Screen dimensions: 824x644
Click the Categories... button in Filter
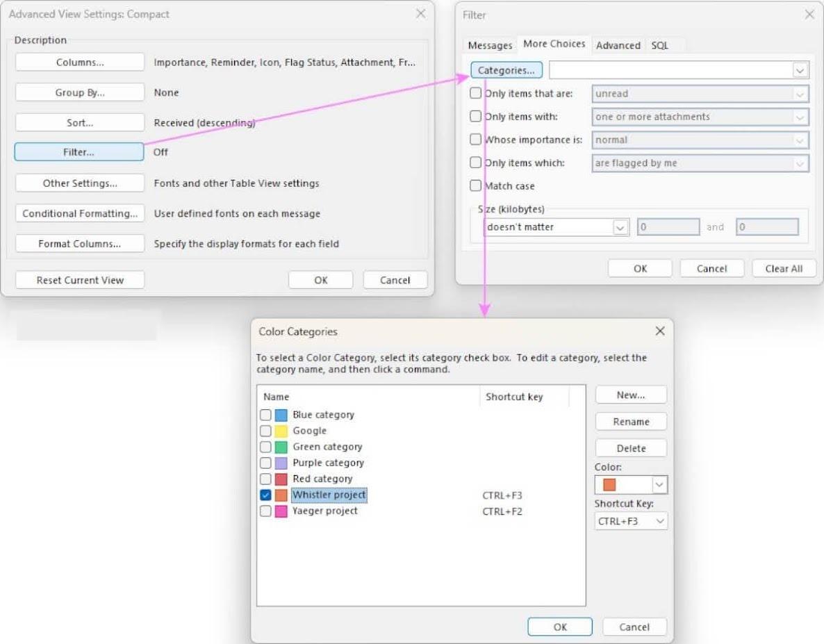point(506,70)
